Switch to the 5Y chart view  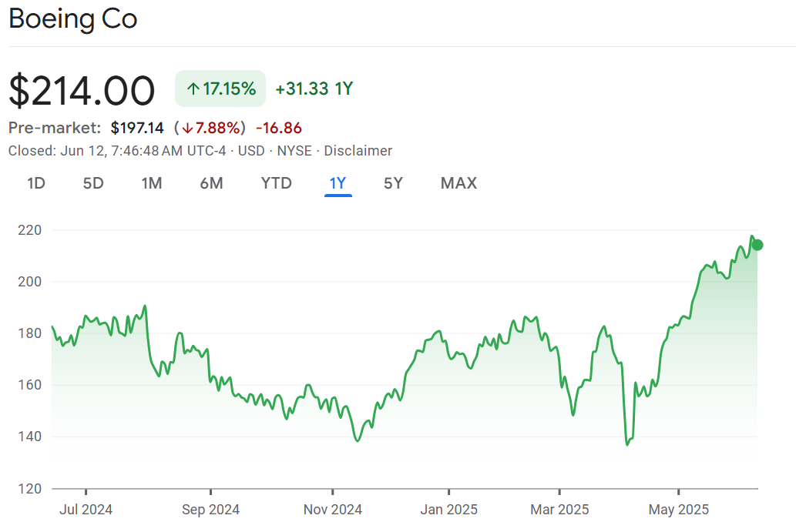click(x=394, y=183)
